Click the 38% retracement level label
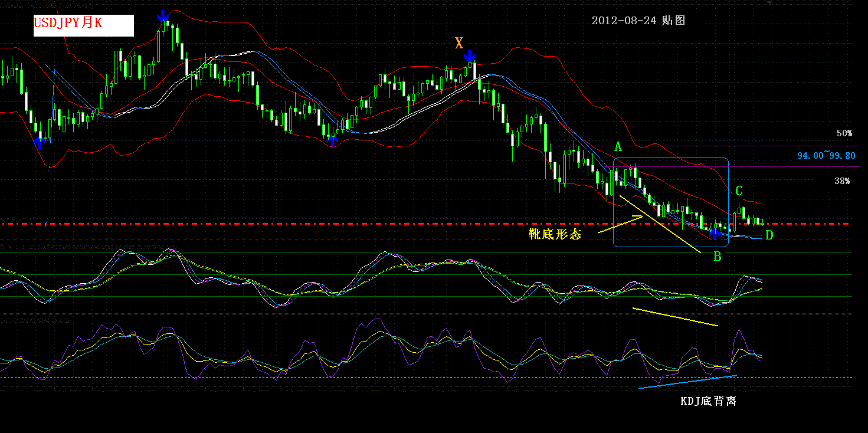 click(x=842, y=181)
